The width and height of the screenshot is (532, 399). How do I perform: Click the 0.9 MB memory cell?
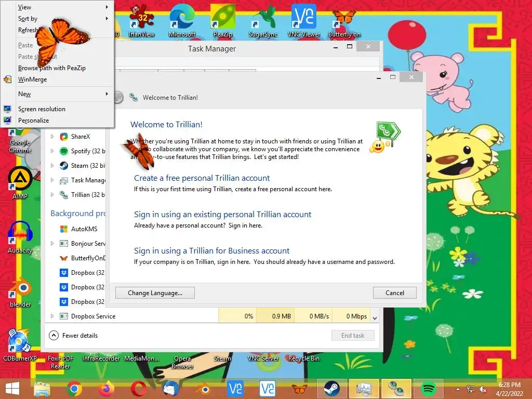tap(275, 316)
